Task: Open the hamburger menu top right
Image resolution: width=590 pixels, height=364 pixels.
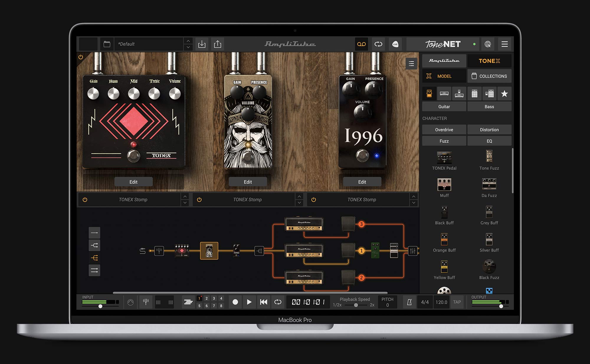Action: pos(504,44)
